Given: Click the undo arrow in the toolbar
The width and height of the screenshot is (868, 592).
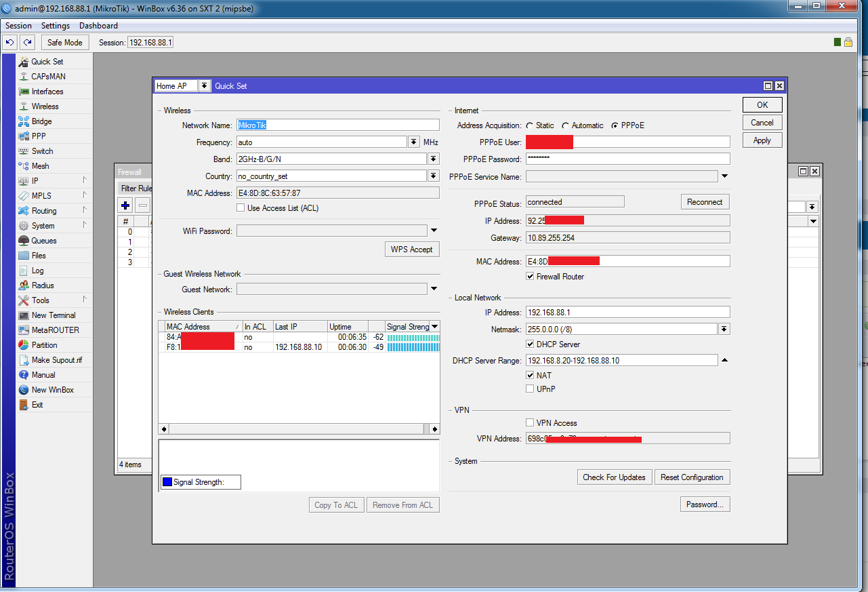Looking at the screenshot, I should [10, 42].
